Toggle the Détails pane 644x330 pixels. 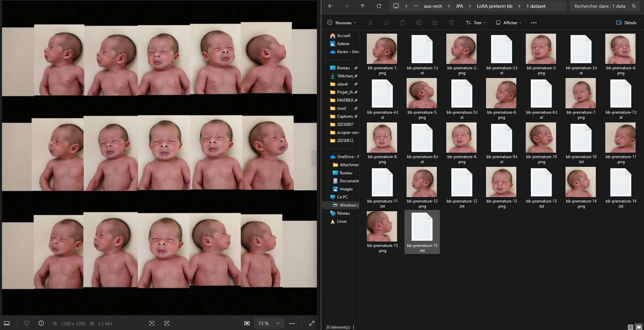tap(626, 23)
